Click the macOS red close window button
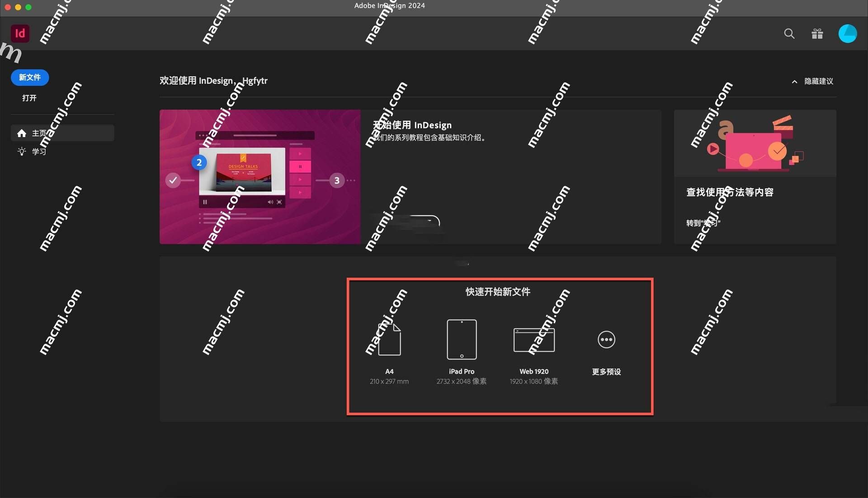This screenshot has height=498, width=868. (x=7, y=7)
